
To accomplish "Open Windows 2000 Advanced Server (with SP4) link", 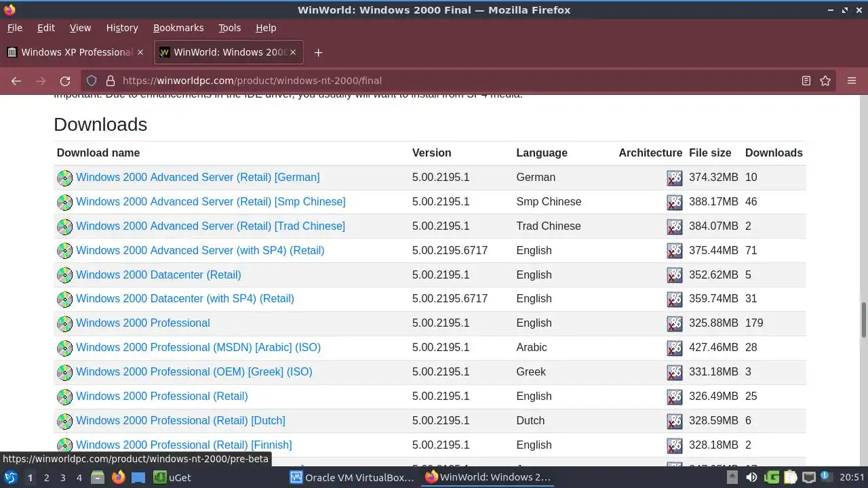I will coord(200,251).
